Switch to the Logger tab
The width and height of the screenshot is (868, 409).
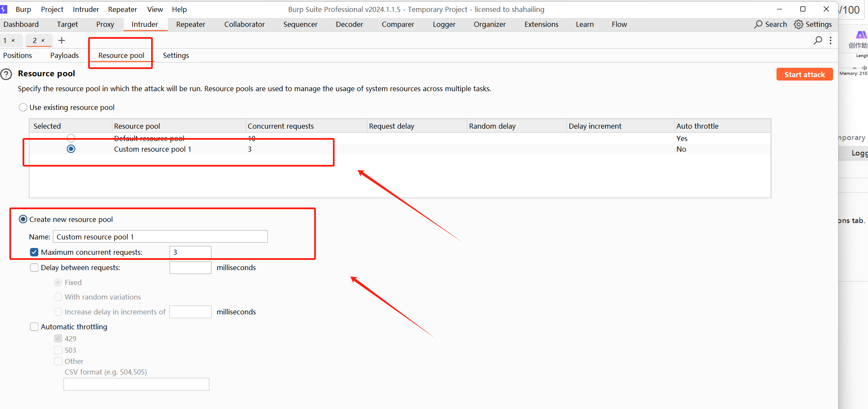click(444, 24)
